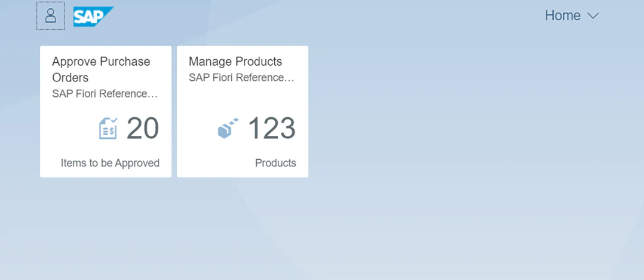Click SAP Fiori Reference subtitle under Manage Products
This screenshot has width=644, height=280.
(x=241, y=78)
